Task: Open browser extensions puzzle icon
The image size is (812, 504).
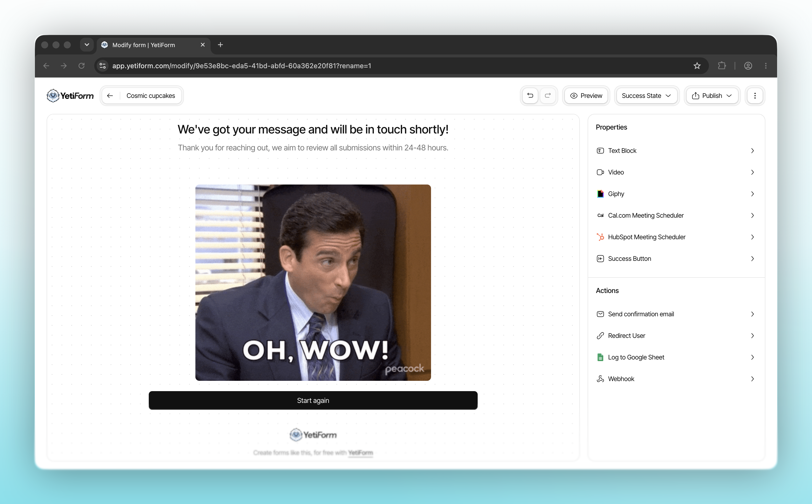Action: [x=722, y=66]
